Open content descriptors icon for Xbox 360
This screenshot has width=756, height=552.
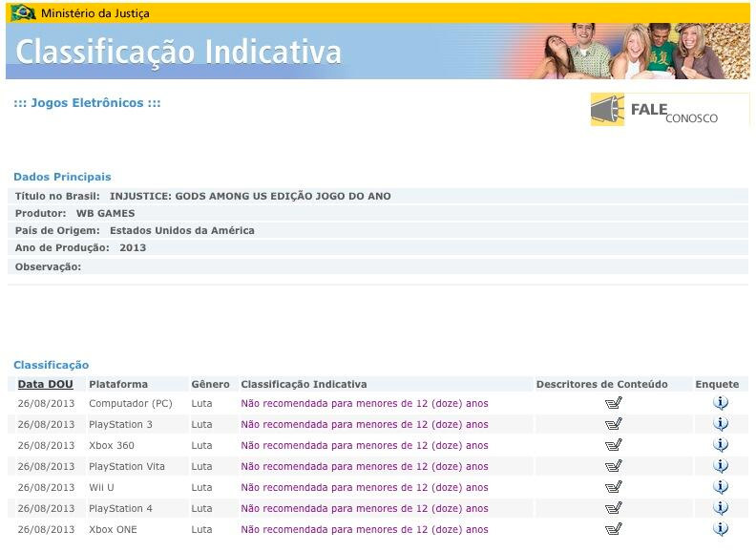pos(614,445)
